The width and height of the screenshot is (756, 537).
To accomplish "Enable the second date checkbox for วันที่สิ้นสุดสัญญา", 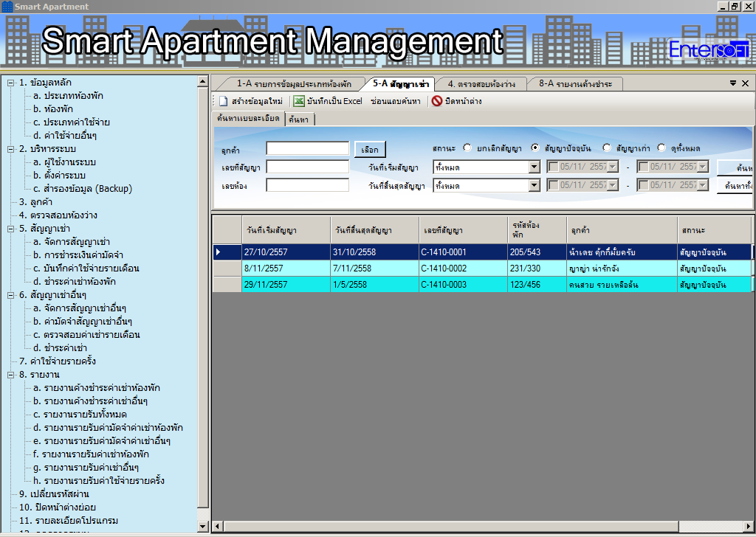I will [644, 185].
